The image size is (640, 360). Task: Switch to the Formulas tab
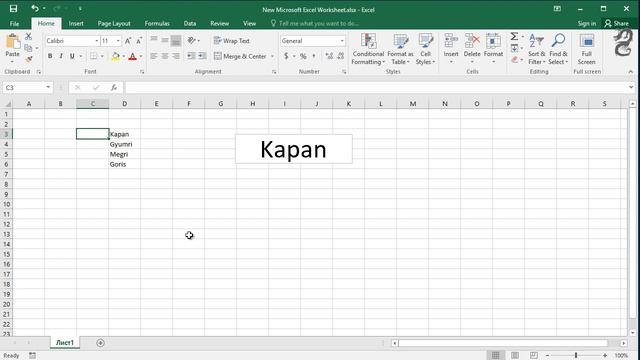[157, 24]
